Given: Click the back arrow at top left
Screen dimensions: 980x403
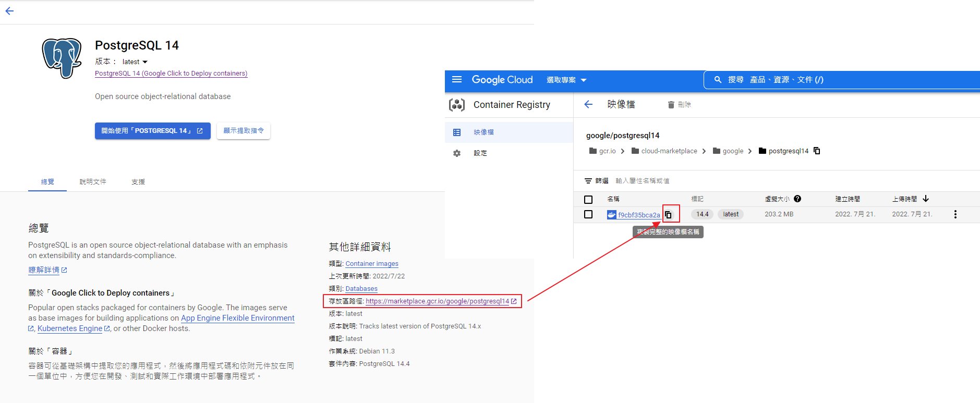Looking at the screenshot, I should [x=9, y=11].
